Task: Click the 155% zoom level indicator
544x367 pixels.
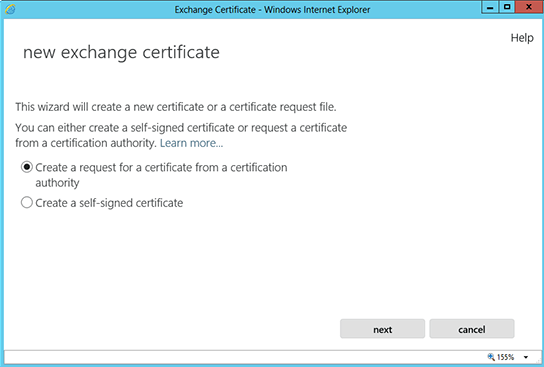Action: coord(505,357)
